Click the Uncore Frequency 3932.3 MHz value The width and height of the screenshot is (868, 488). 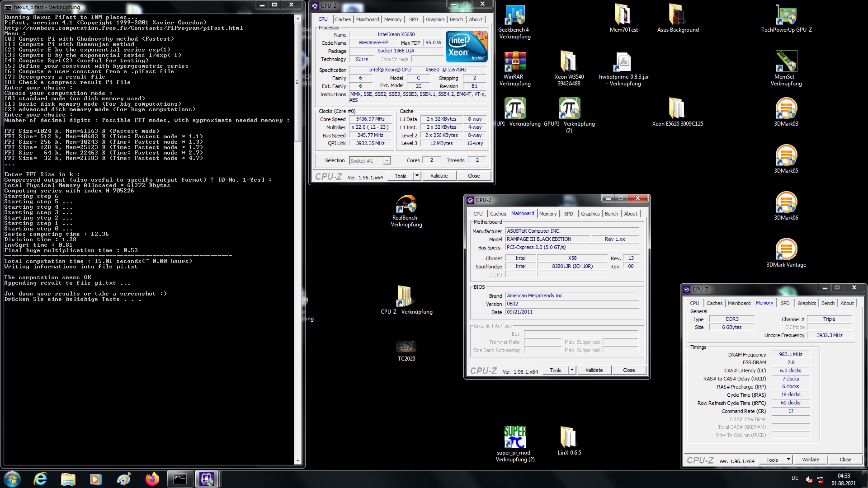pos(830,335)
